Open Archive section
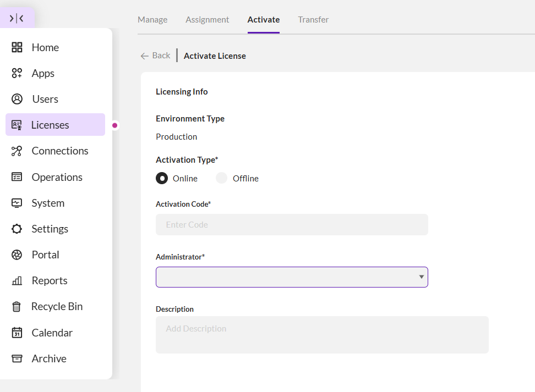535x392 pixels. [55, 358]
